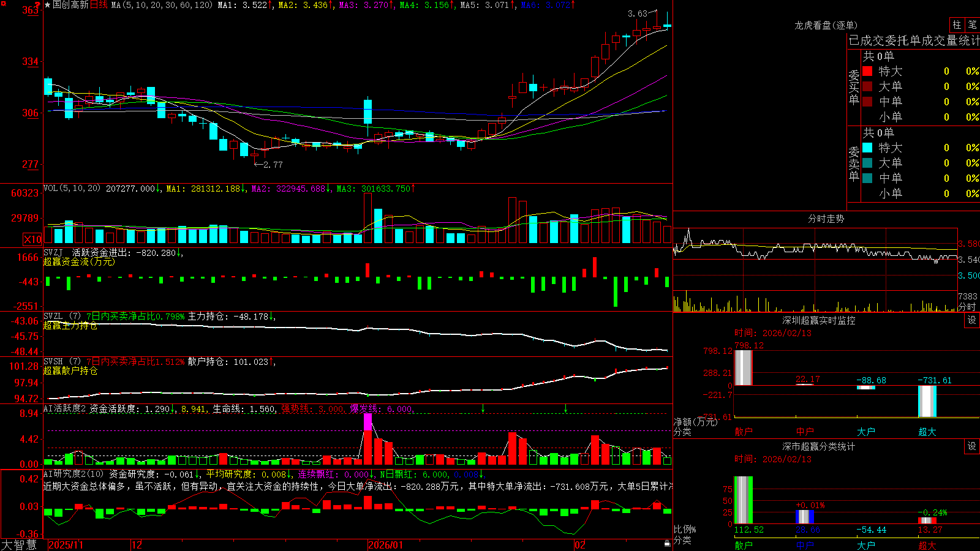The image size is (980, 551).
Task: Click the red 特大 buy-order color swatch
Action: coord(867,71)
